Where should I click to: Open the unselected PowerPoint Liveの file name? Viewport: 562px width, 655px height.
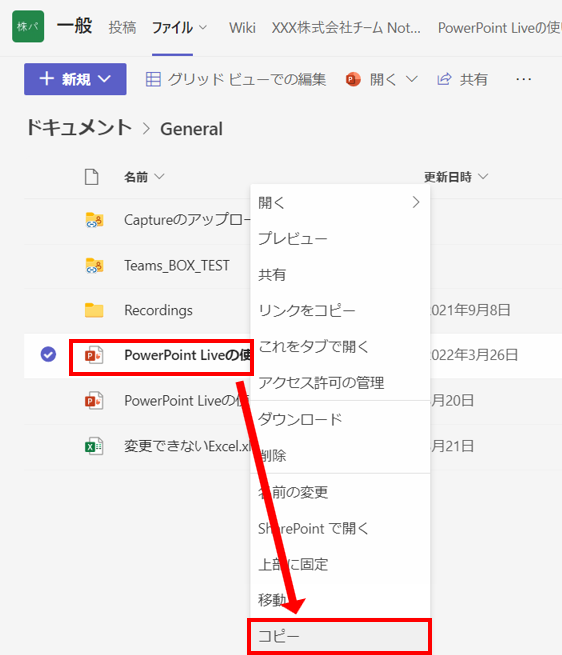(186, 401)
